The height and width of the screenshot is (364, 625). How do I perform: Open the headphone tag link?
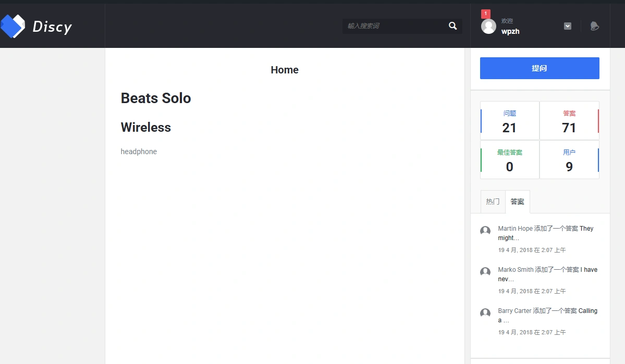click(139, 152)
